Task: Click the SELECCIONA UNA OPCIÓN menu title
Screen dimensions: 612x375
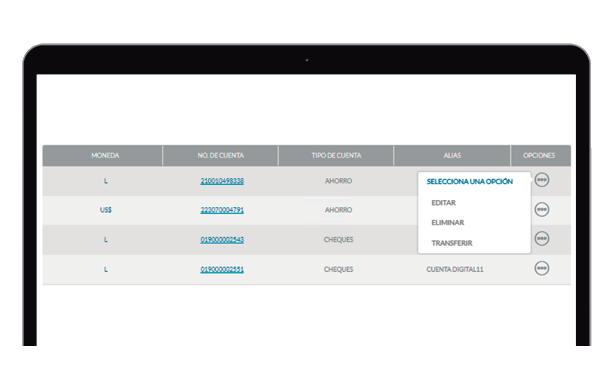Action: tap(470, 181)
